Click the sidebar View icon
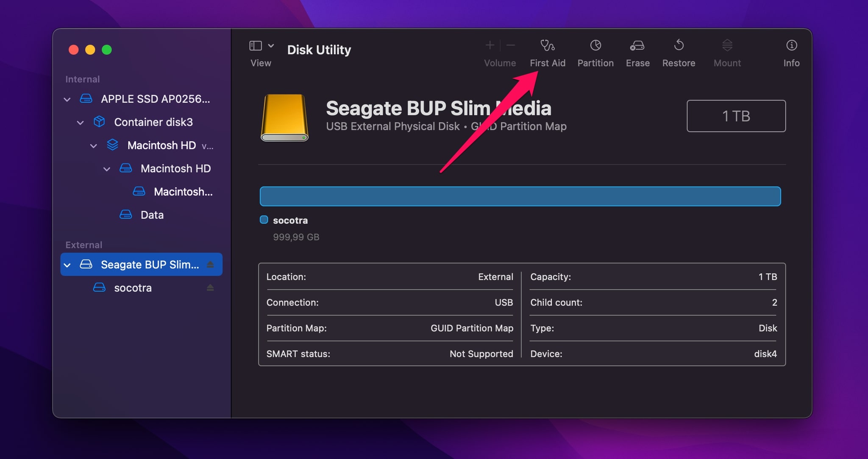The image size is (868, 459). [256, 45]
